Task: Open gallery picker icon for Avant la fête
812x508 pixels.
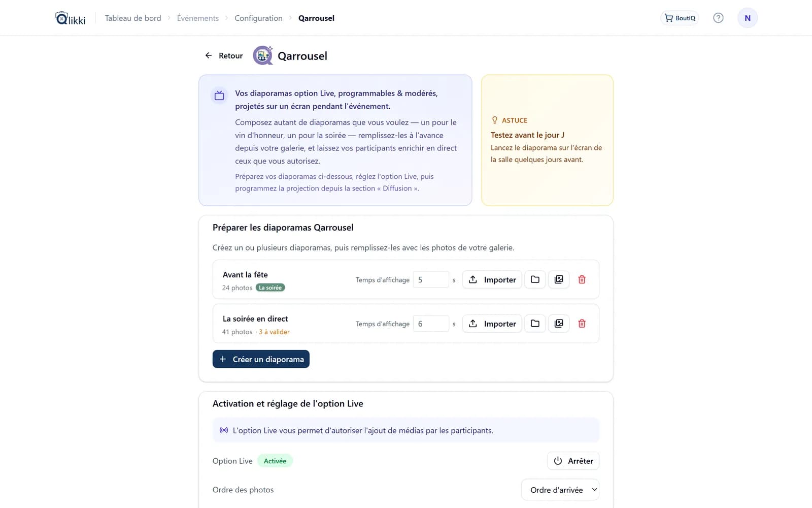Action: coord(559,279)
